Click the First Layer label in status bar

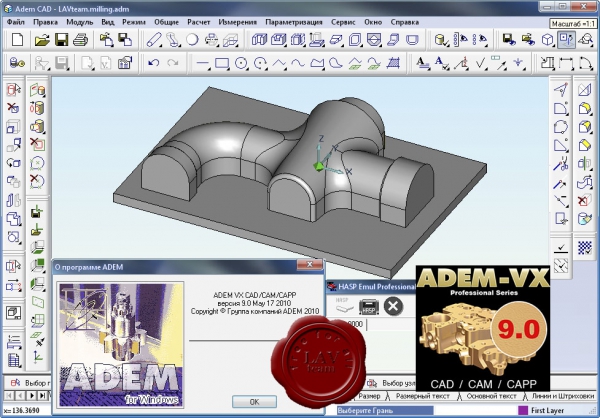[x=548, y=410]
